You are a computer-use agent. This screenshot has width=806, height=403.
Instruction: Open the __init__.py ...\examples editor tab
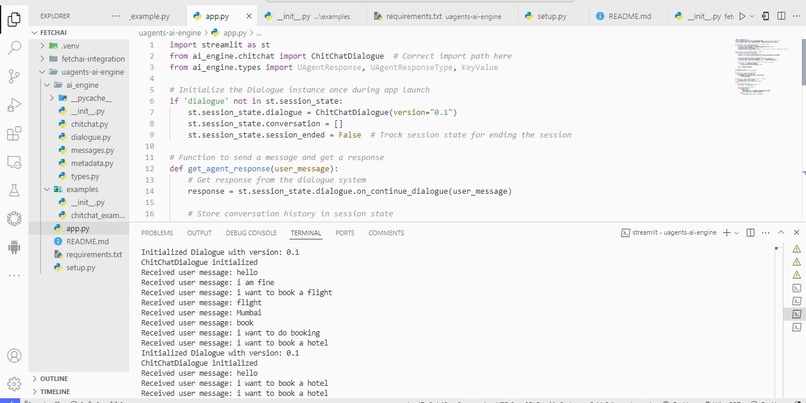[313, 16]
